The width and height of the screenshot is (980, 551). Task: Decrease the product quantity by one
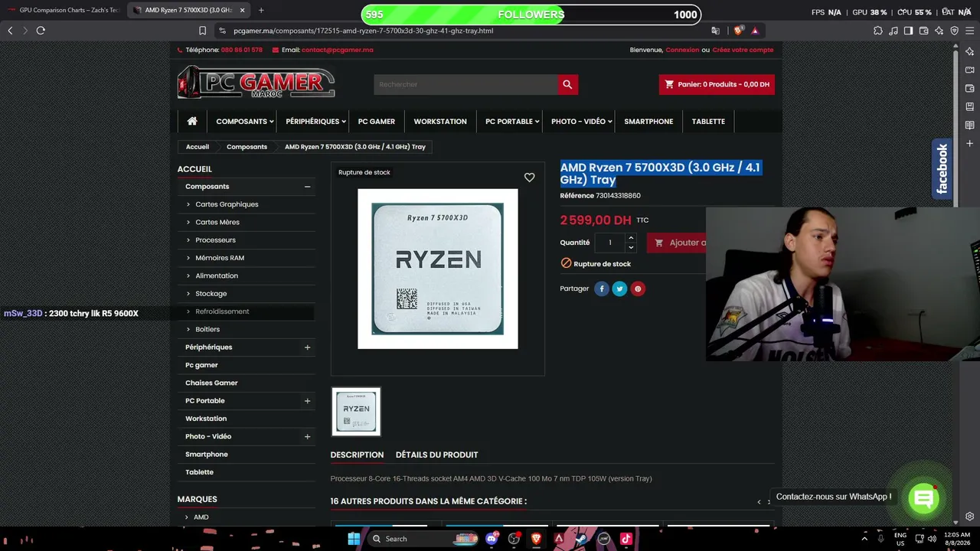(631, 247)
